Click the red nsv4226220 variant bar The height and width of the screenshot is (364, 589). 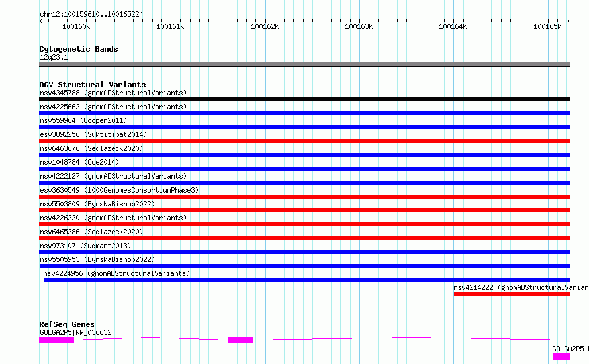[304, 224]
